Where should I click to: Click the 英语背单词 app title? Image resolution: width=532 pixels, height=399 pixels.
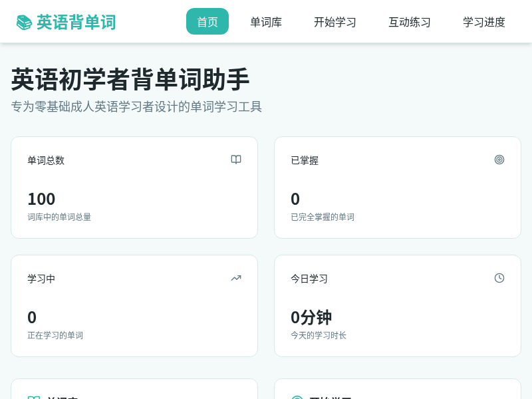pyautogui.click(x=76, y=22)
